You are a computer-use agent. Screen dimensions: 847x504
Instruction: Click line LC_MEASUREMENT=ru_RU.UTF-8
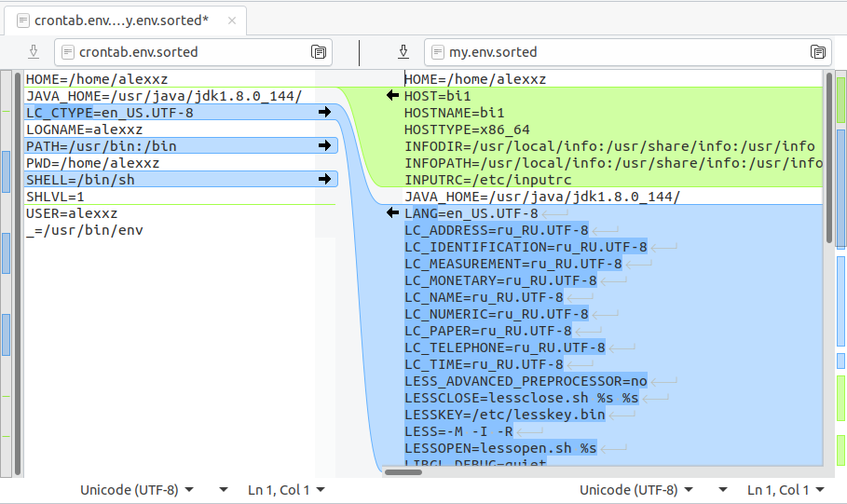click(512, 263)
